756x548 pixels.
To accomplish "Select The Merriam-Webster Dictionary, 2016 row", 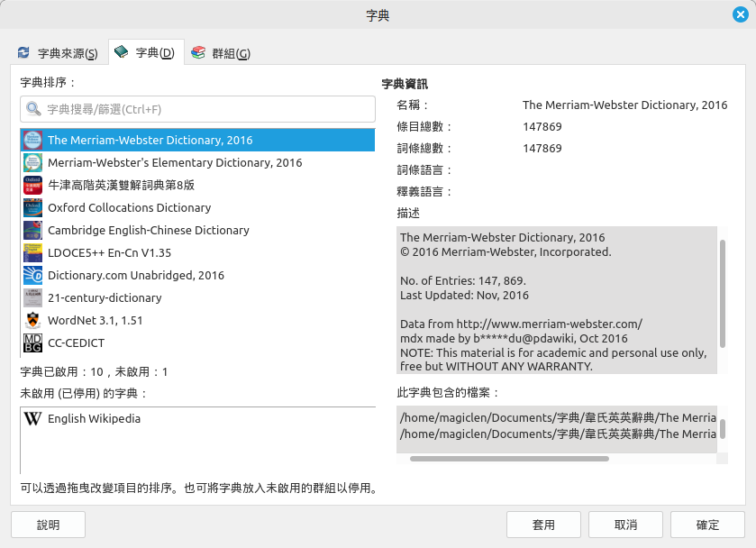I will (x=197, y=140).
